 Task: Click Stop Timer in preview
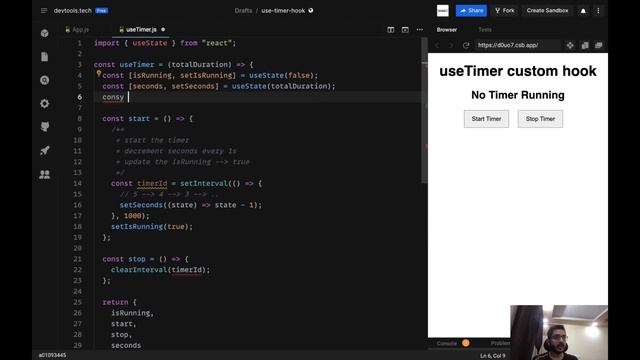(540, 119)
